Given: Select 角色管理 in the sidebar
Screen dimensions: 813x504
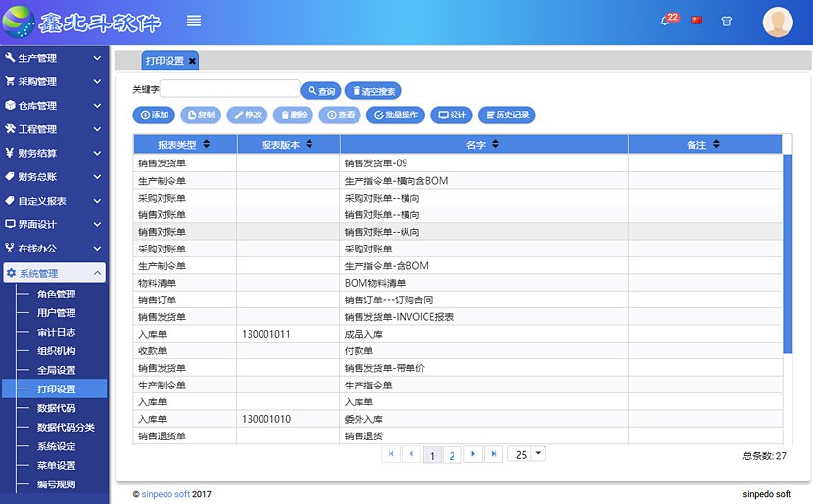Looking at the screenshot, I should 56,295.
